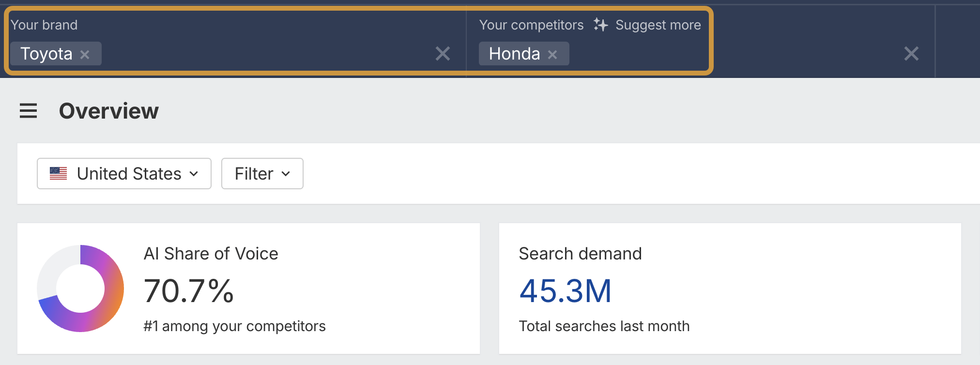The width and height of the screenshot is (980, 365).
Task: Click the Suggest more link
Action: pyautogui.click(x=658, y=25)
